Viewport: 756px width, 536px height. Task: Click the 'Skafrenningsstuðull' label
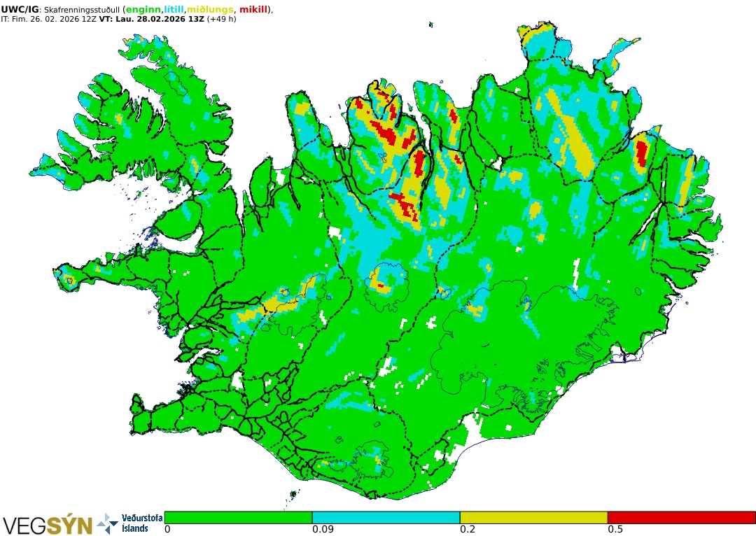tap(81, 10)
